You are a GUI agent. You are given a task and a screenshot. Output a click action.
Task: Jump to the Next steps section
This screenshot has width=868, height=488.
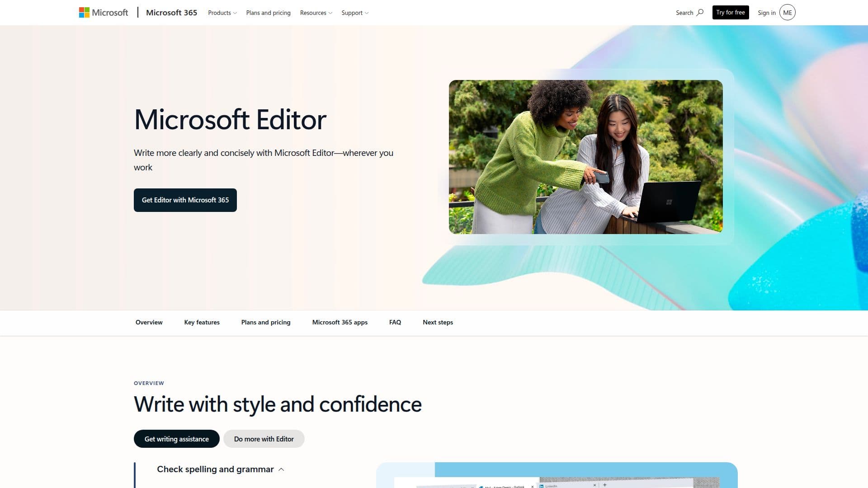click(438, 322)
